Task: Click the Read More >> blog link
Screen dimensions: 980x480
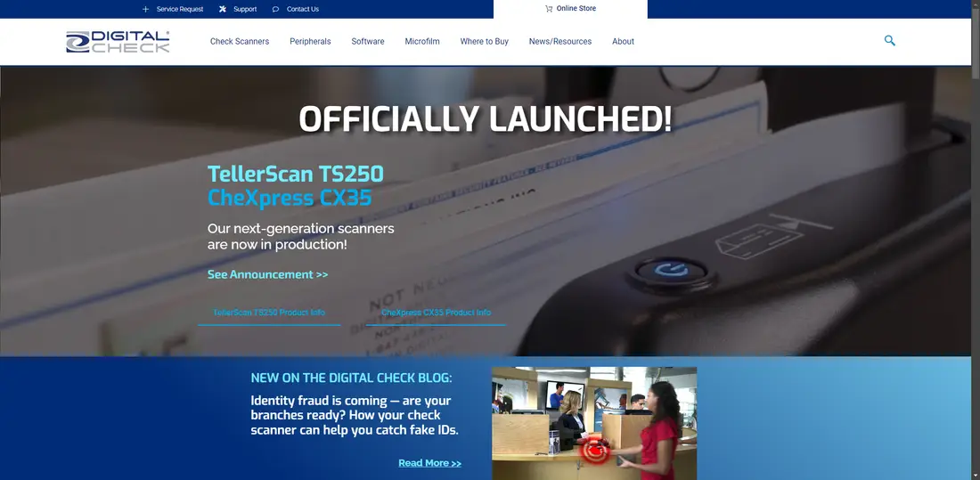Action: pyautogui.click(x=430, y=463)
